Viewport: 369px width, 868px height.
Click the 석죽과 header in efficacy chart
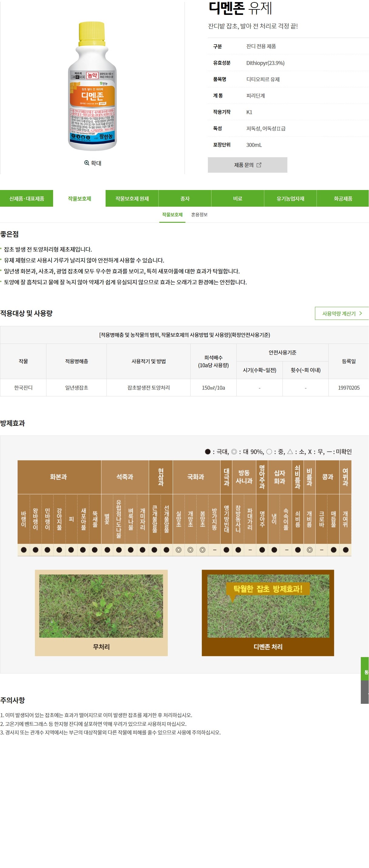coord(125,477)
